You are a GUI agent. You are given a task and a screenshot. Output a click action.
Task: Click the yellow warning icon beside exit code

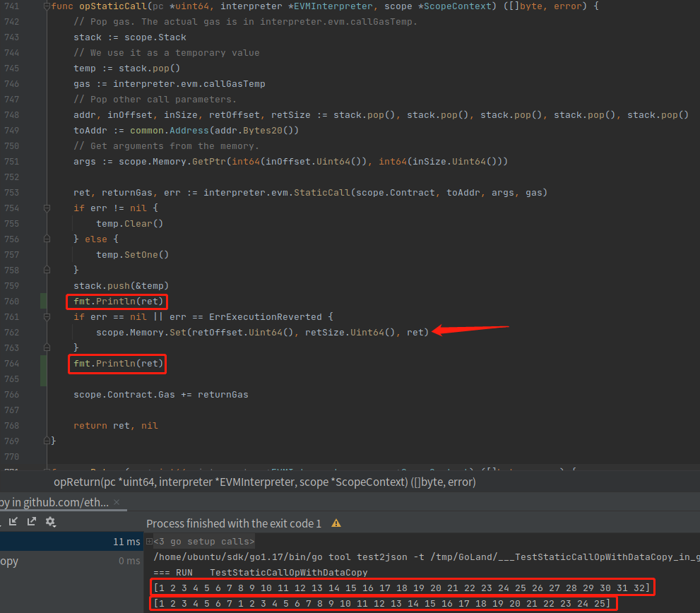(336, 523)
